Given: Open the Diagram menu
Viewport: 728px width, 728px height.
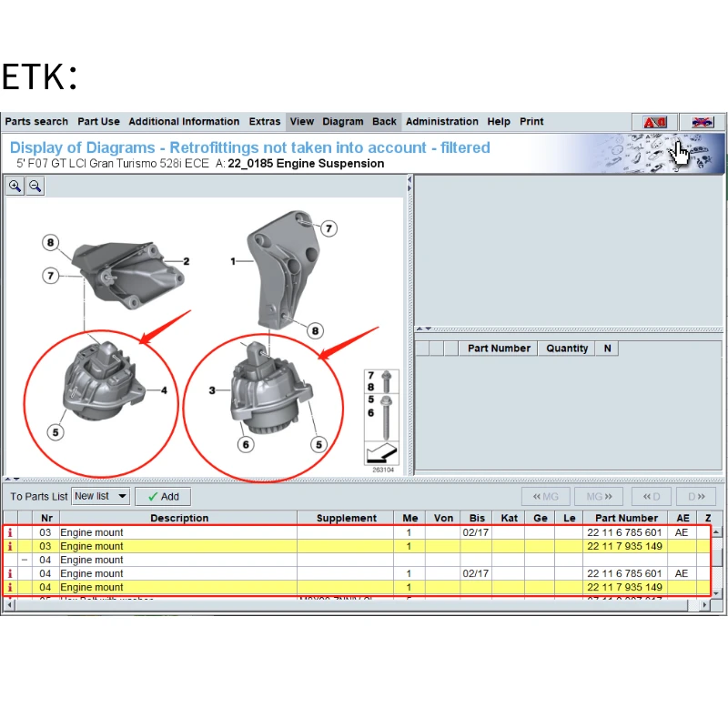Looking at the screenshot, I should (x=343, y=122).
